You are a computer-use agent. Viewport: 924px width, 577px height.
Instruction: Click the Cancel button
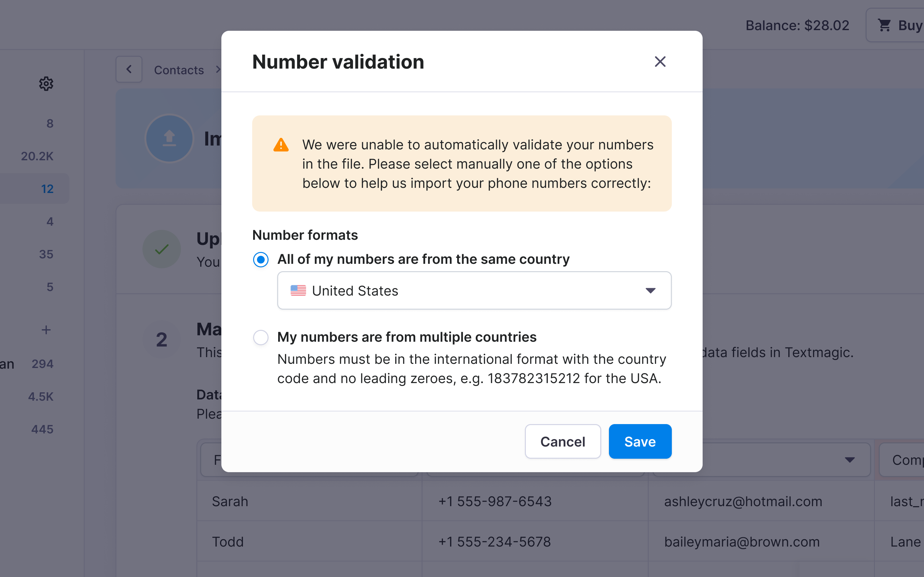(x=563, y=441)
